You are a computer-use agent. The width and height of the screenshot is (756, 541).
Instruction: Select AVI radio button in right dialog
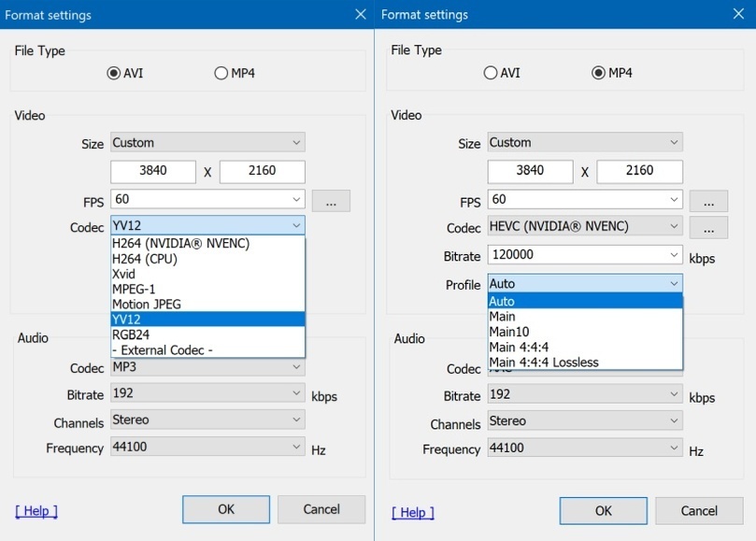coord(491,73)
